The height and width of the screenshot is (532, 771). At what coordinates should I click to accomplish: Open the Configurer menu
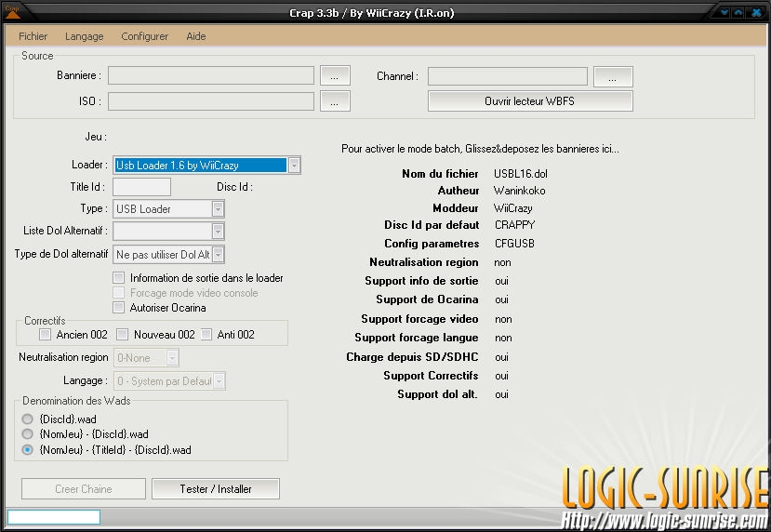coord(144,36)
